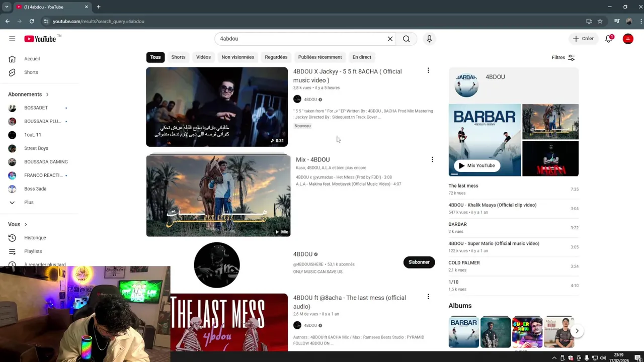Open the BARBAR cover in the side panel

[485, 140]
